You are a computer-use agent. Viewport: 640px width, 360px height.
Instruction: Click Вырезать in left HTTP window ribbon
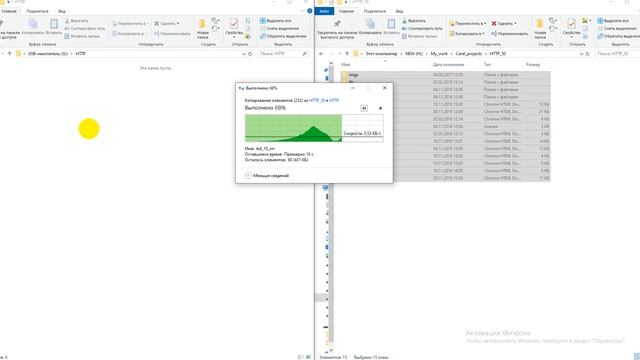[x=76, y=21]
